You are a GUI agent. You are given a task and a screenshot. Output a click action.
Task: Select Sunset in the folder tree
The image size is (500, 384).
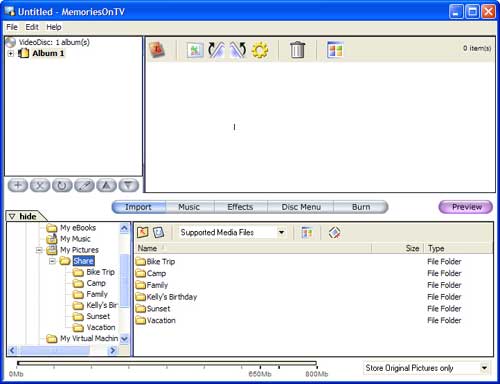(98, 316)
